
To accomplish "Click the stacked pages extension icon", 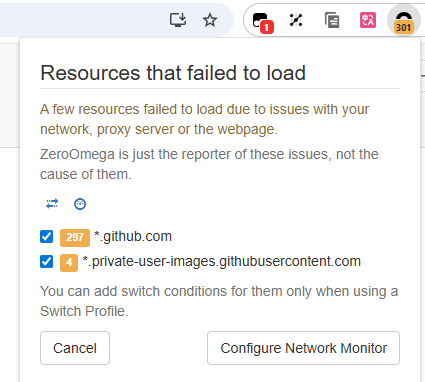I will [x=332, y=20].
